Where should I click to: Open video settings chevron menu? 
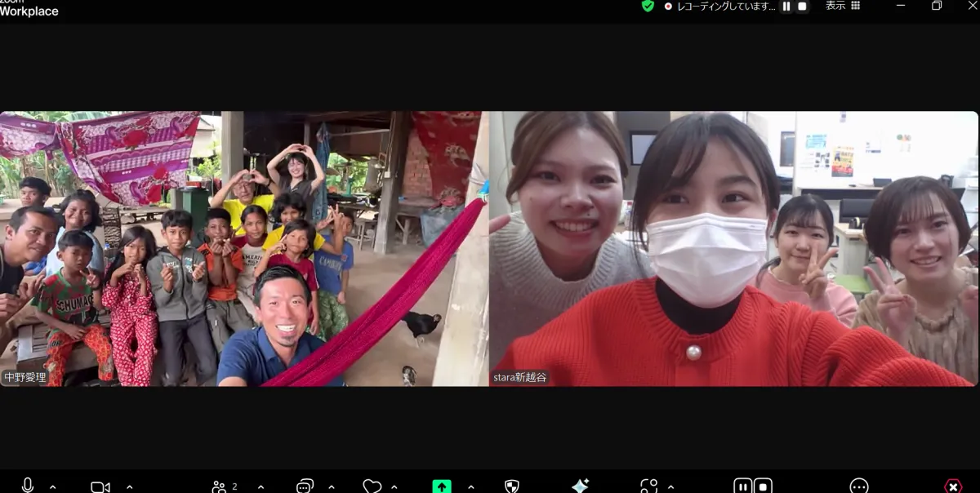pyautogui.click(x=129, y=486)
